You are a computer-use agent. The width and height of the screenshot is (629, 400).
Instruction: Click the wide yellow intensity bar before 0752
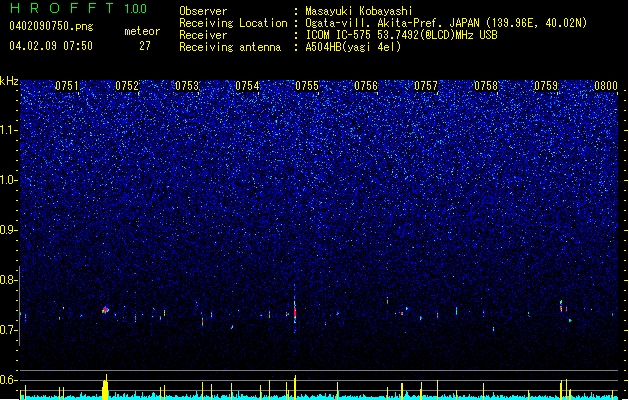(x=105, y=389)
